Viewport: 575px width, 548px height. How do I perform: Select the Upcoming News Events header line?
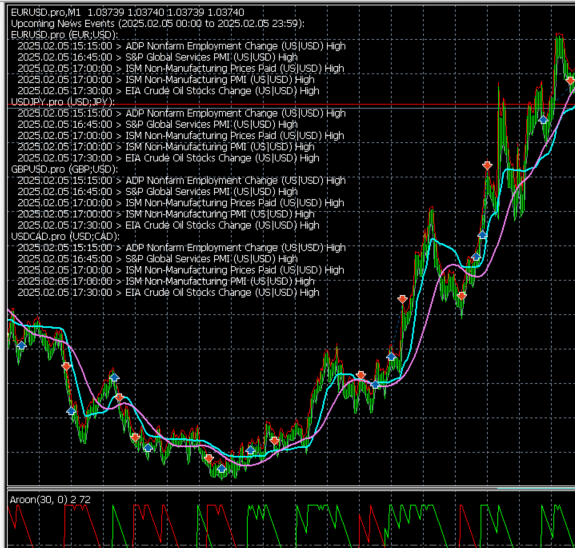coord(158,24)
